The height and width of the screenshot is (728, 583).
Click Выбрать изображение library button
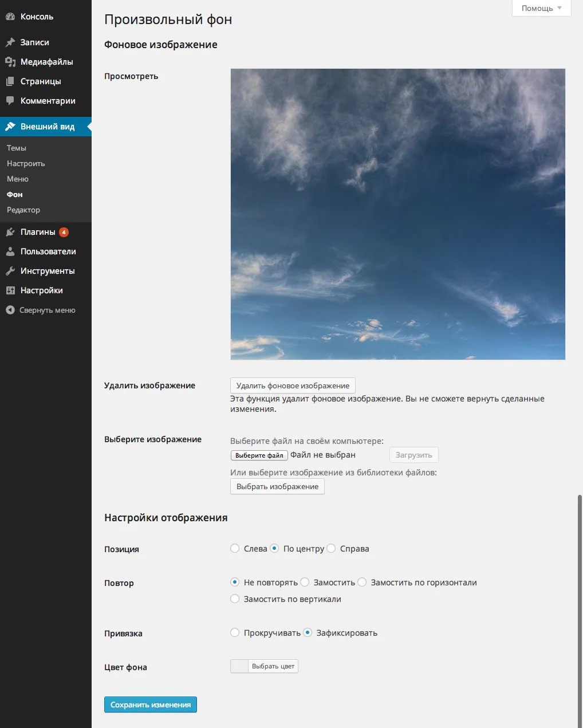[x=277, y=486]
